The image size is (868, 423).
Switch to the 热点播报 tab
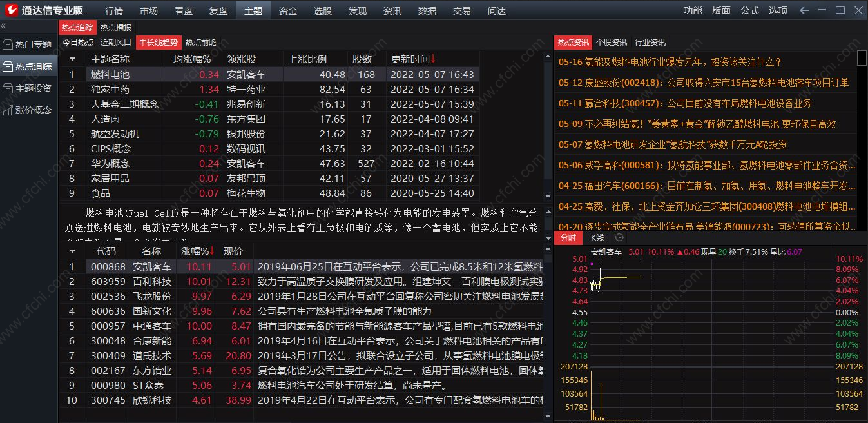116,27
